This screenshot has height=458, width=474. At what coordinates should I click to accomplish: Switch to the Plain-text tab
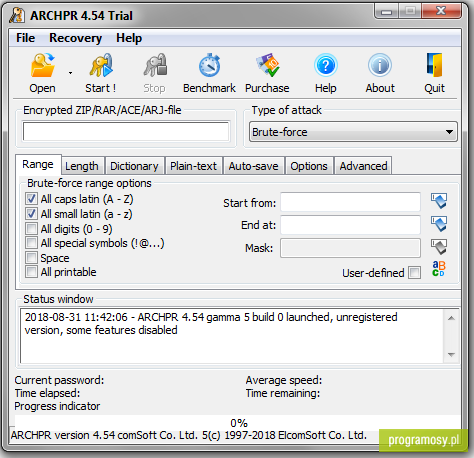point(194,166)
